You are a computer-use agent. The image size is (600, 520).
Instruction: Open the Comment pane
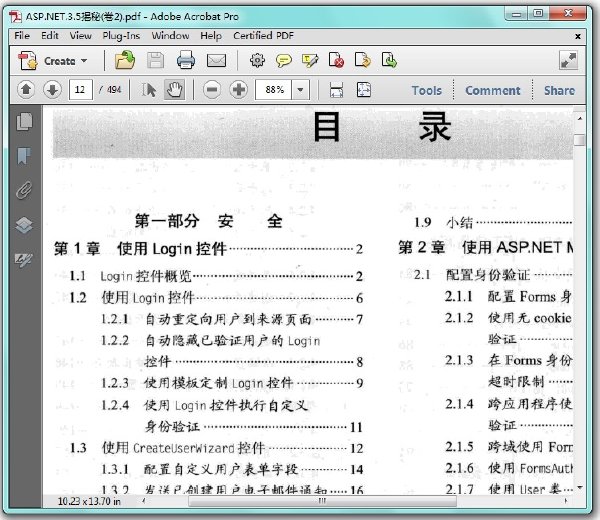pos(492,91)
